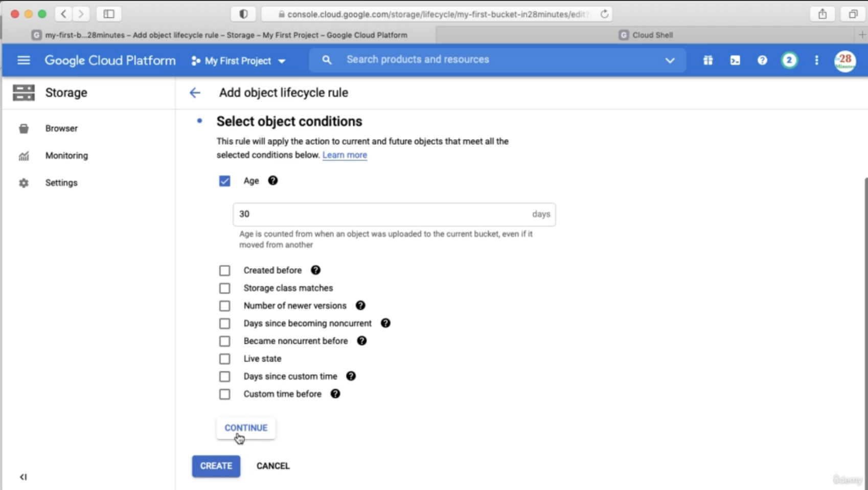Image resolution: width=868 pixels, height=490 pixels.
Task: Click the help question mark in header
Action: 762,60
